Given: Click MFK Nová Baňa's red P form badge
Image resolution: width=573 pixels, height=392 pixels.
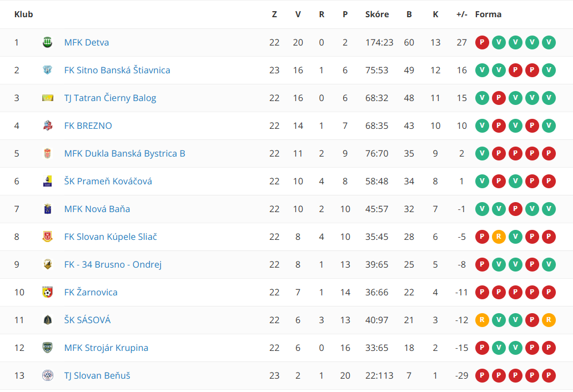Looking at the screenshot, I should 515,209.
